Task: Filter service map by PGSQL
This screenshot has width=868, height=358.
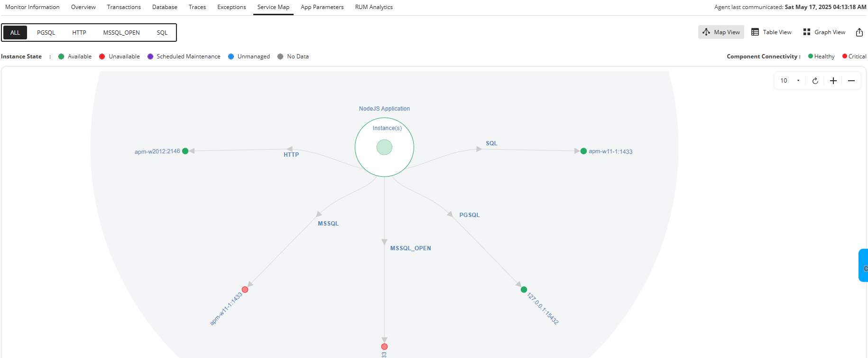Action: pyautogui.click(x=46, y=33)
